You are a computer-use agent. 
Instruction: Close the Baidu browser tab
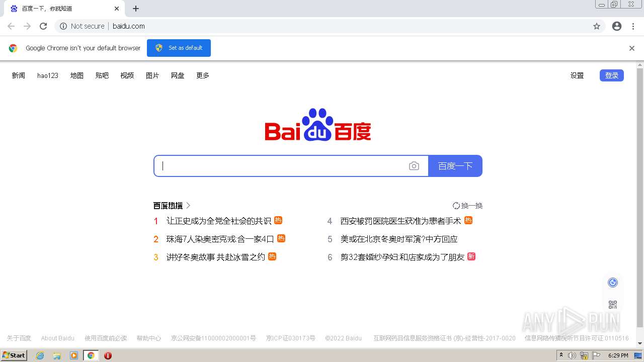pyautogui.click(x=117, y=9)
